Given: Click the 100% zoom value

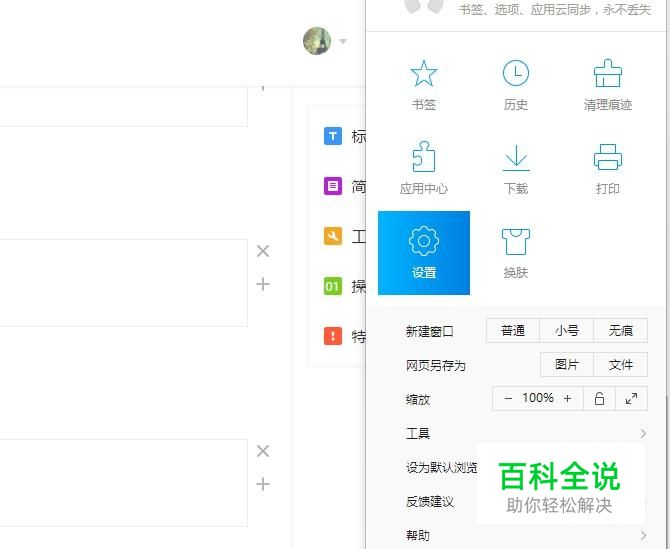Looking at the screenshot, I should pyautogui.click(x=538, y=398).
